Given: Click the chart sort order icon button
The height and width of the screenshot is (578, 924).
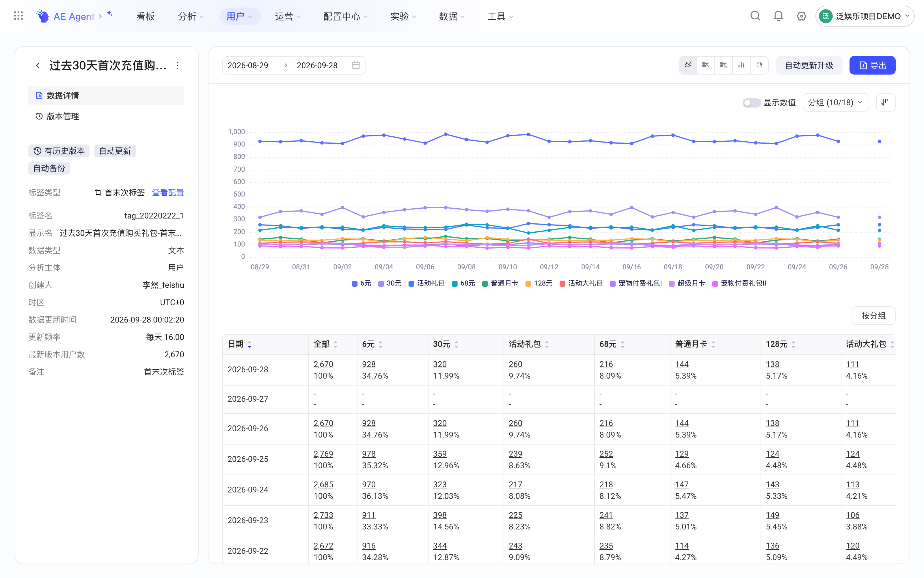Looking at the screenshot, I should tap(885, 102).
